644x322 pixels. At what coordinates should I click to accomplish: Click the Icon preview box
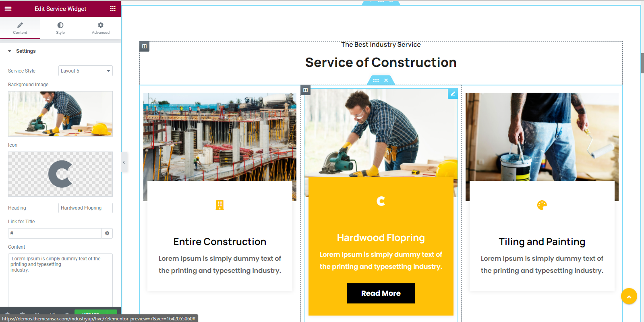60,174
